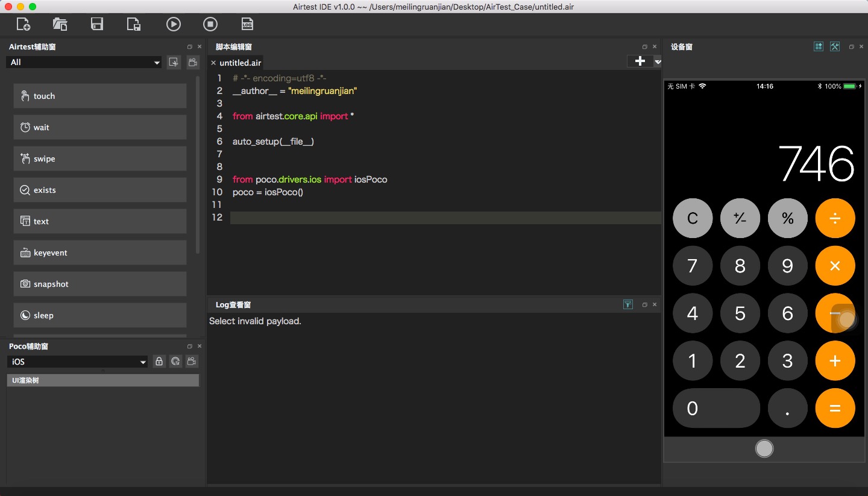868x496 pixels.
Task: Click the Airtest command list scrollbar
Action: 198,165
